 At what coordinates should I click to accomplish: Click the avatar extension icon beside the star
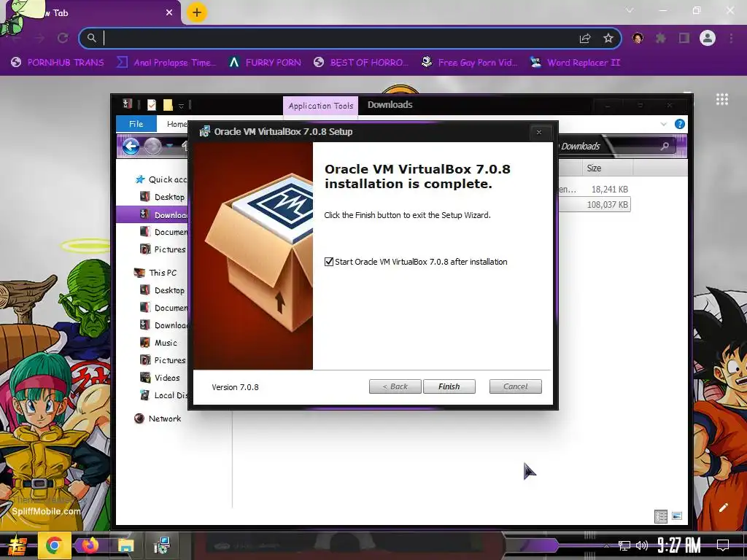pos(638,38)
